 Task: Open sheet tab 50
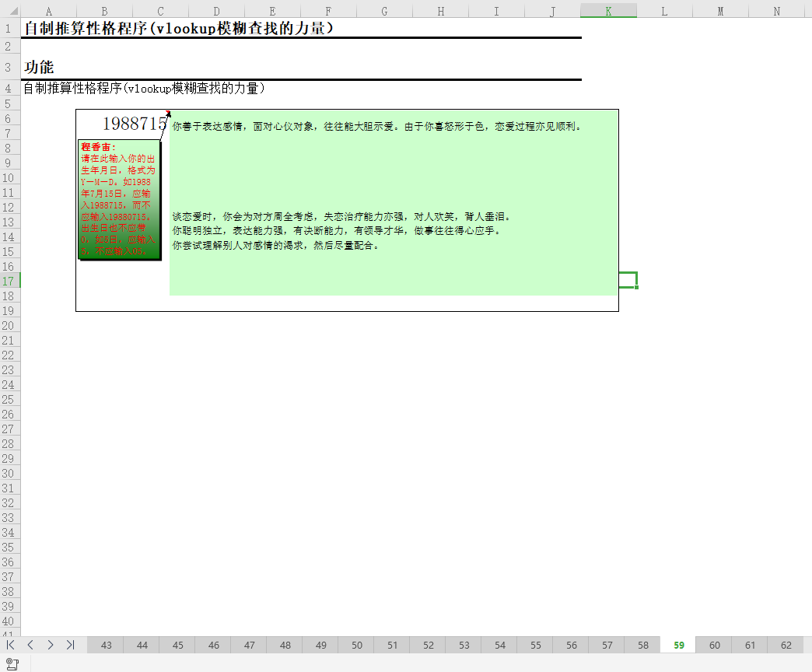coord(357,645)
